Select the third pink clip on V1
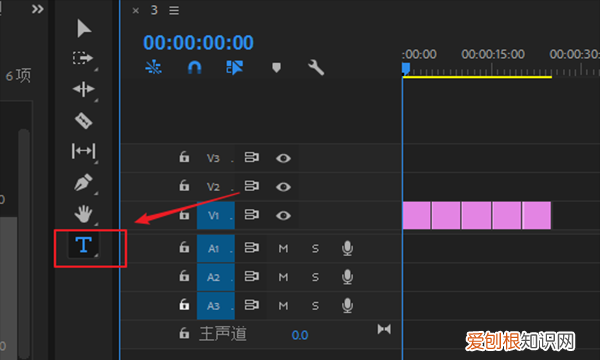The height and width of the screenshot is (360, 600). (476, 215)
